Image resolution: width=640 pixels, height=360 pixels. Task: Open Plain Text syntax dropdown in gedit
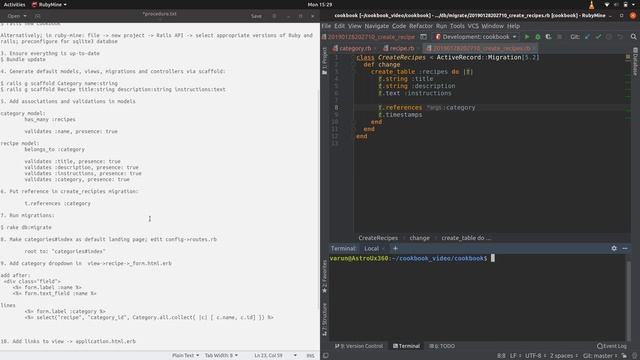pos(185,356)
